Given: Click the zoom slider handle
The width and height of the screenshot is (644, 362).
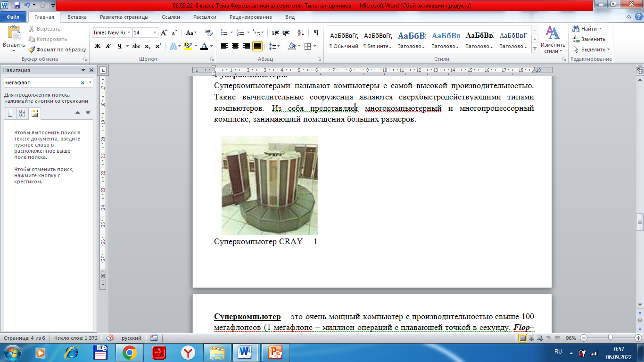Looking at the screenshot, I should pyautogui.click(x=610, y=338).
